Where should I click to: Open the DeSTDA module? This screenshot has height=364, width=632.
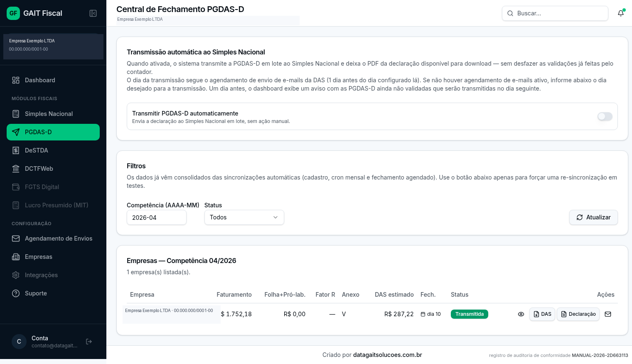click(53, 150)
